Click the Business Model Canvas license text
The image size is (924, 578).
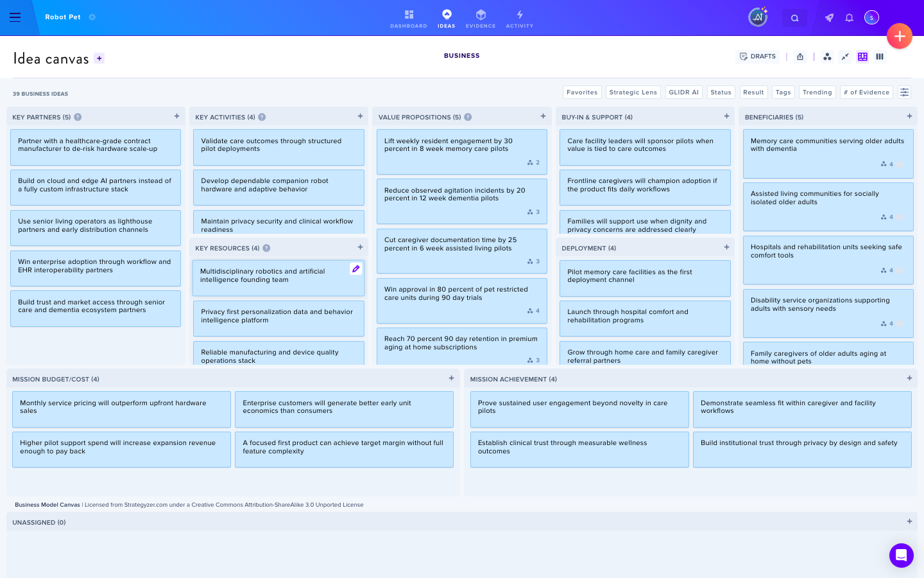(189, 505)
